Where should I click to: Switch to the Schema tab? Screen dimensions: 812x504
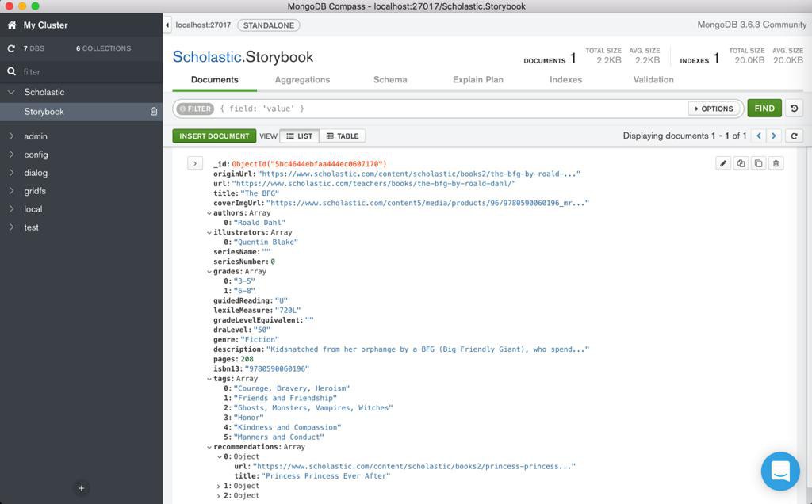point(390,80)
